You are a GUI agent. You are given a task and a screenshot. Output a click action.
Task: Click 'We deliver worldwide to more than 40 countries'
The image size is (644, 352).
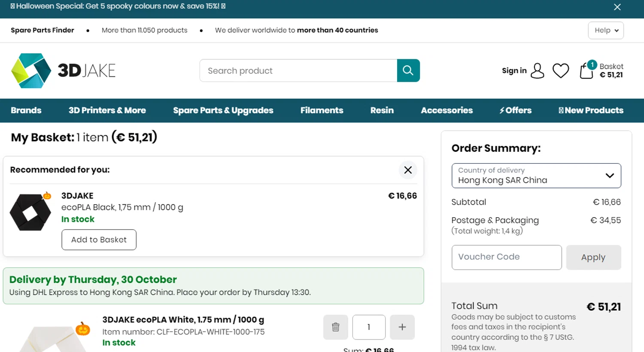coord(297,30)
